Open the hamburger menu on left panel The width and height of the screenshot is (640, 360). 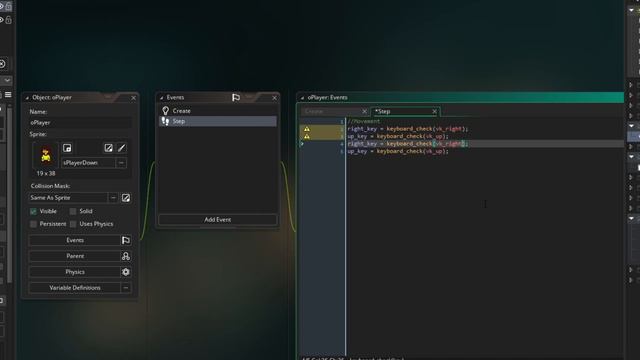click(8, 95)
